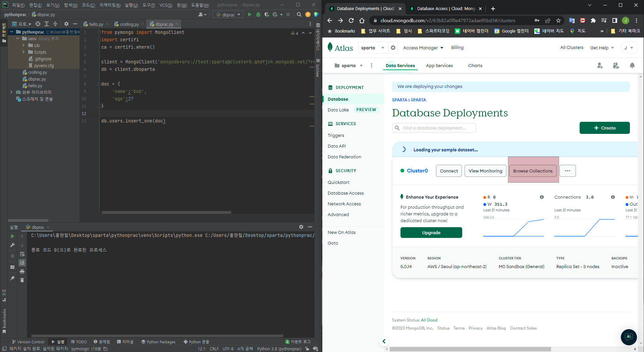This screenshot has height=352, width=644.
Task: Collapse the pythonprac root folder
Action: (12, 32)
